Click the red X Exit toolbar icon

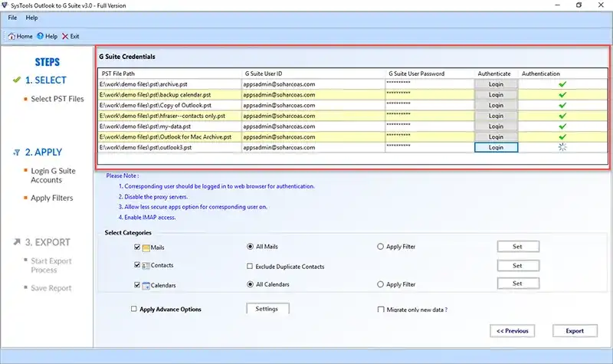(65, 36)
